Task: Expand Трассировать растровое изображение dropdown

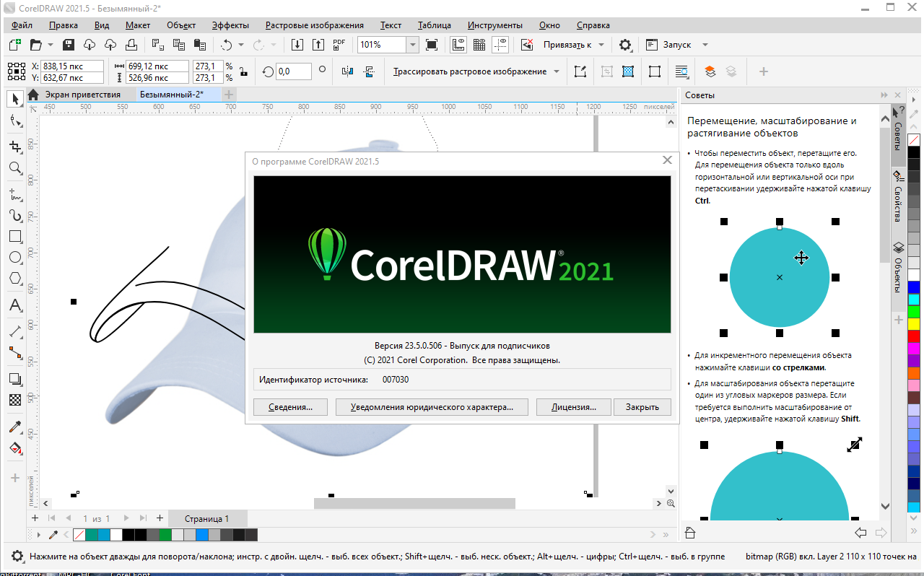Action: (557, 71)
